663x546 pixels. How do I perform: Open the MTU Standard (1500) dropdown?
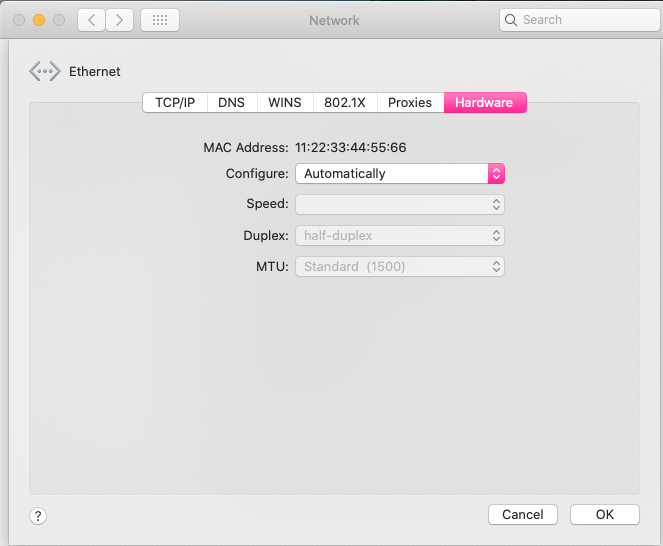[x=400, y=266]
